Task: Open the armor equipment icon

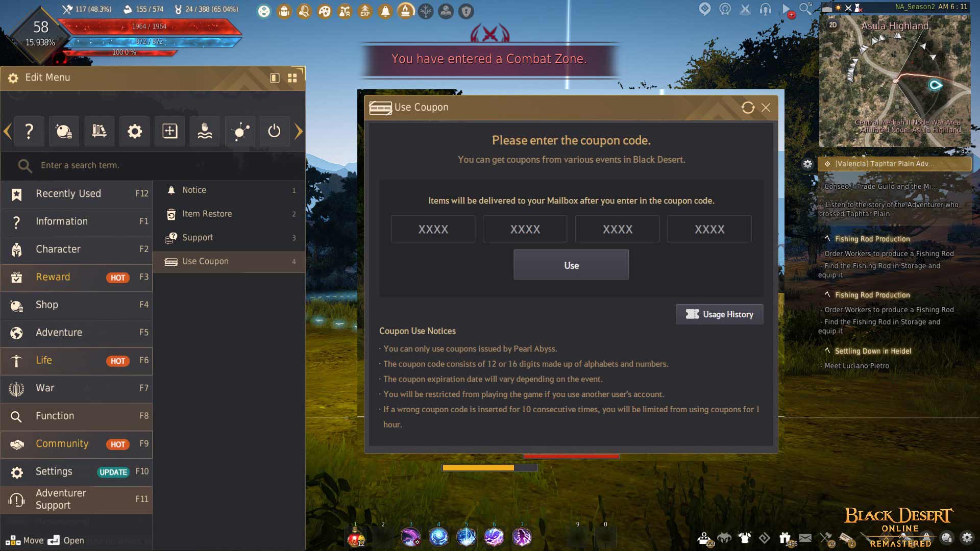Action: (x=745, y=537)
